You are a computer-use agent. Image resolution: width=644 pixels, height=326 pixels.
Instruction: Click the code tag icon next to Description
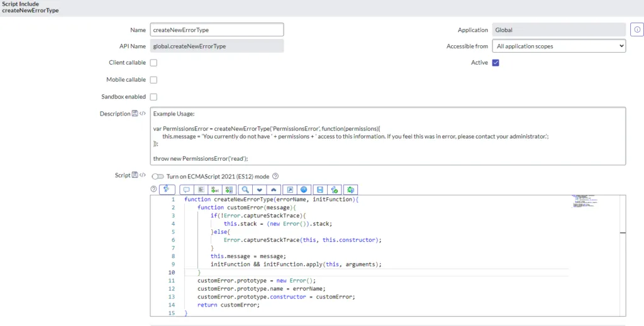coord(143,114)
